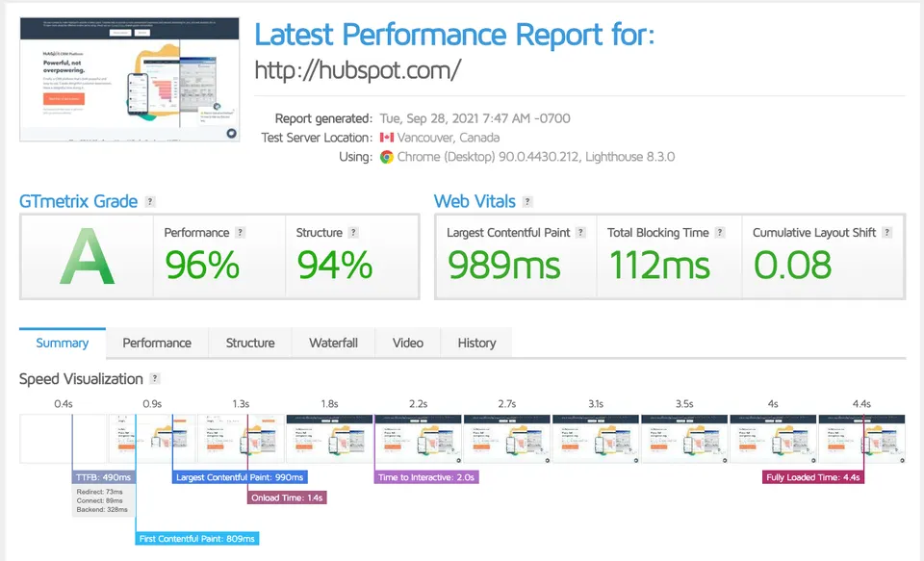
Task: Open the Total Blocking Time help icon
Action: click(x=720, y=232)
